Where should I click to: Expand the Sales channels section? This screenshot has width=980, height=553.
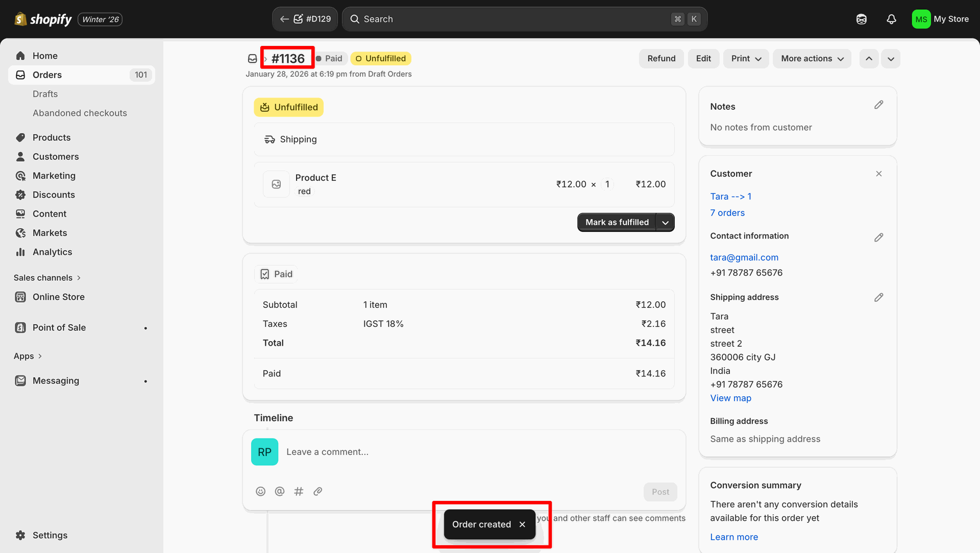pyautogui.click(x=47, y=278)
